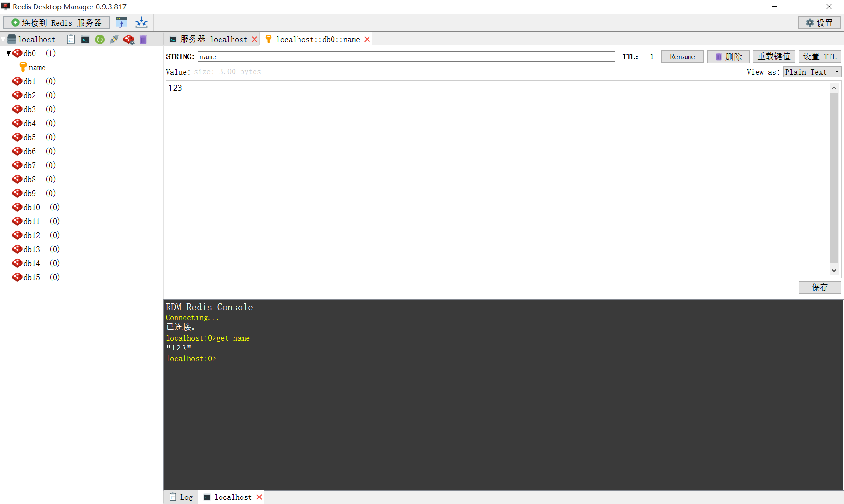The height and width of the screenshot is (504, 844).
Task: Click the db13 database icon
Action: (17, 249)
